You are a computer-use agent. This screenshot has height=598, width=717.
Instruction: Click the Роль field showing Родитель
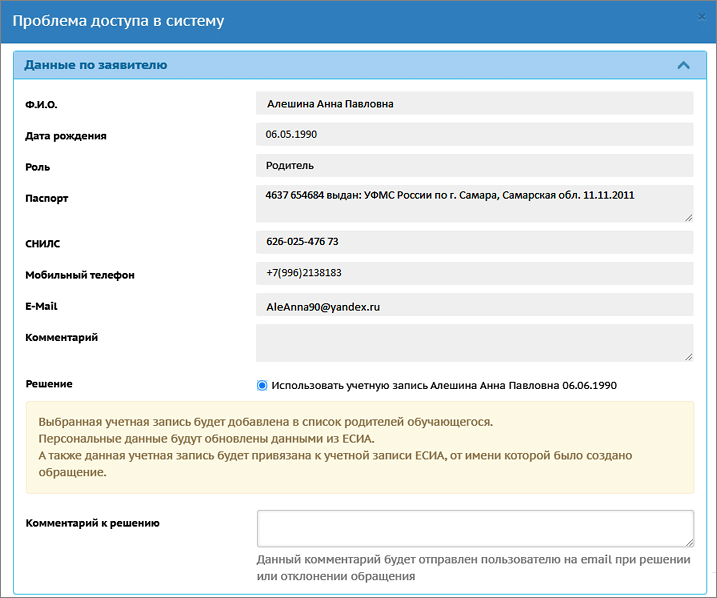pyautogui.click(x=474, y=165)
